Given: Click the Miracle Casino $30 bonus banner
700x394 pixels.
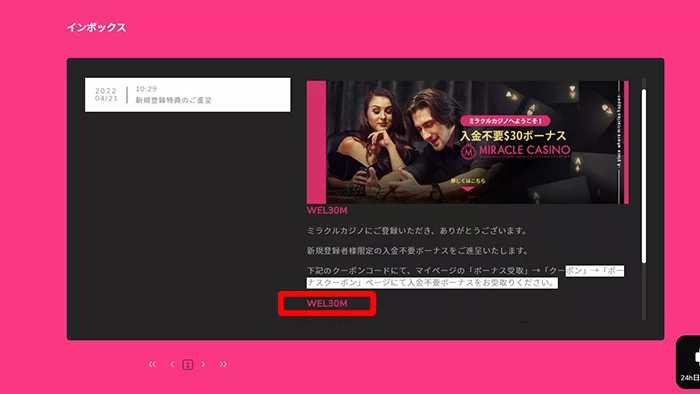Looking at the screenshot, I should (x=467, y=142).
